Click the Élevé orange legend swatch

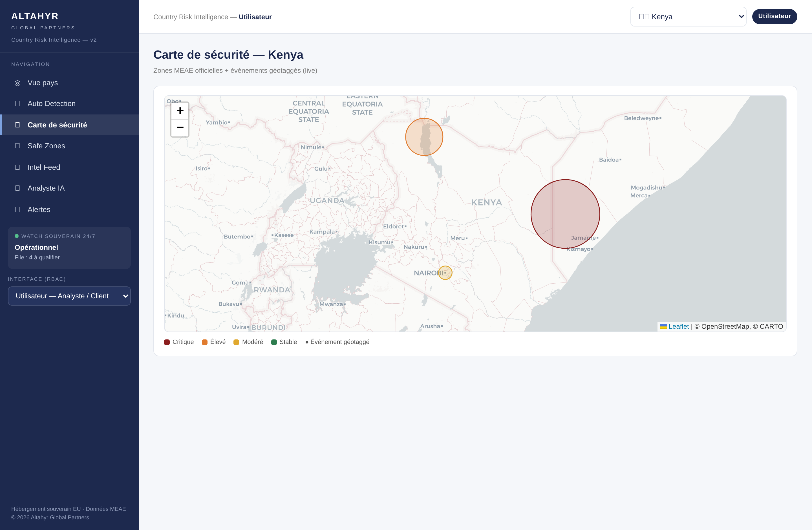click(x=205, y=342)
